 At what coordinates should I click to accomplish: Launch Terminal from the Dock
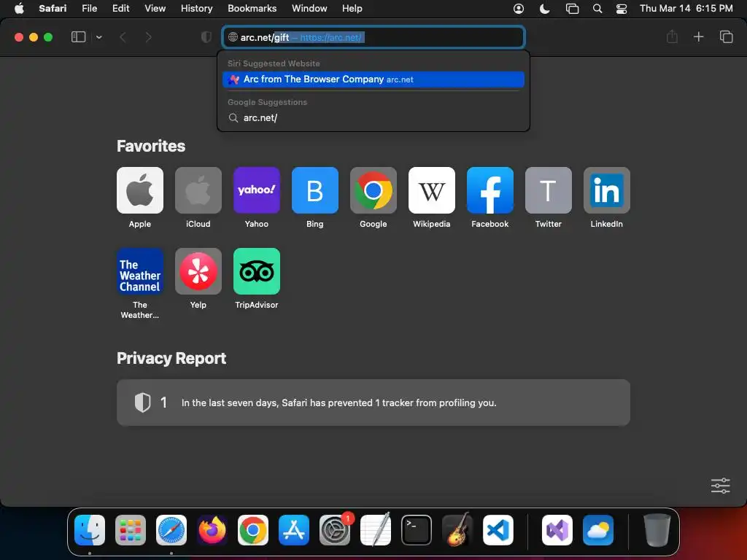[417, 530]
